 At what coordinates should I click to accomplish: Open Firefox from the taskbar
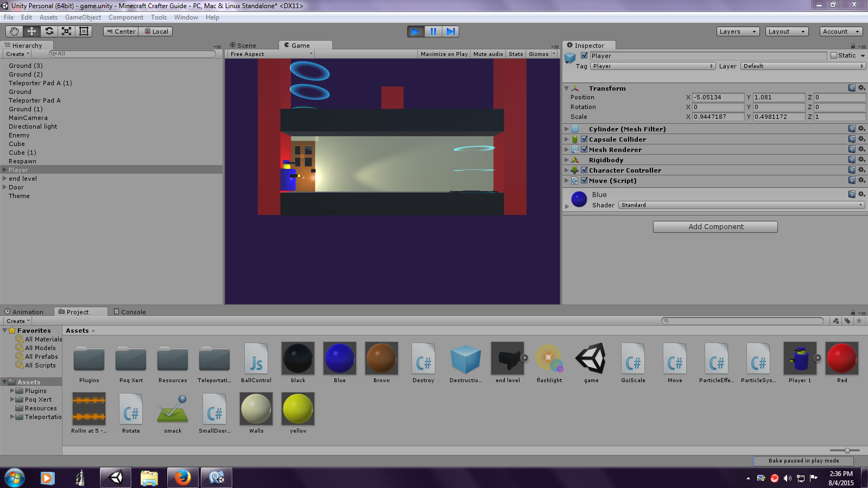click(183, 478)
